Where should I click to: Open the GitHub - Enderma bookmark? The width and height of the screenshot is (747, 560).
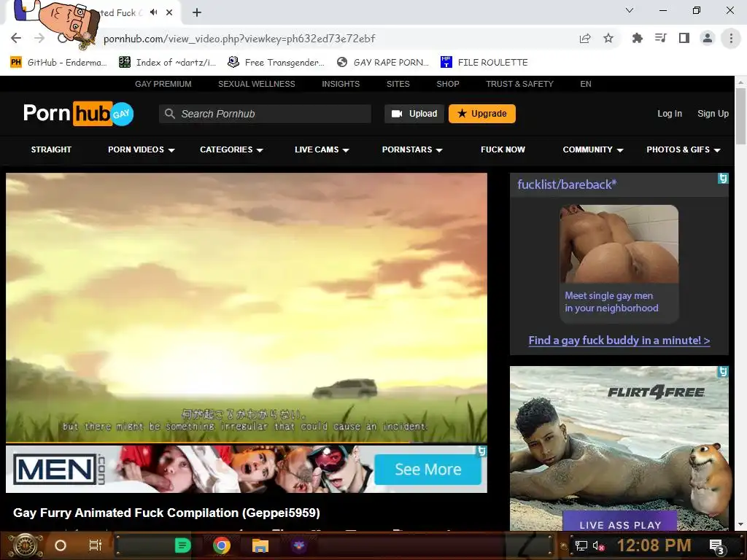(x=58, y=63)
